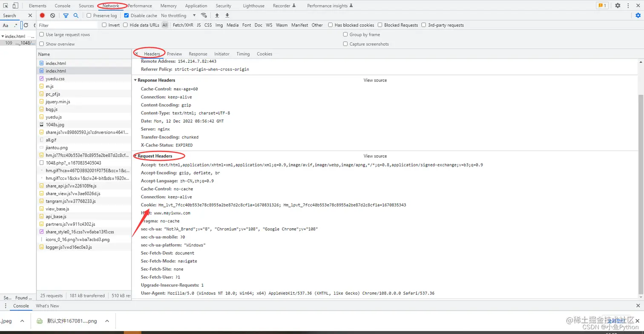Screen dimensions: 644x334
Task: Check Hide data URLs
Action: [x=125, y=25]
